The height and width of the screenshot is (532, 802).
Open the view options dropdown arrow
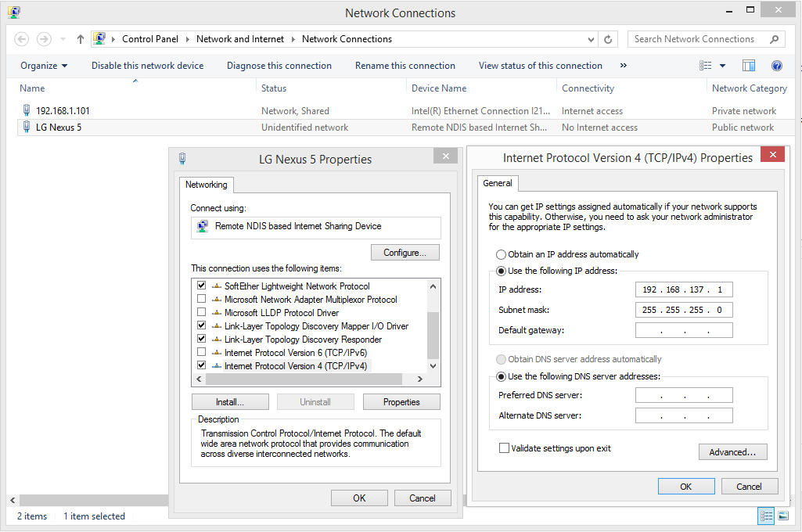723,66
